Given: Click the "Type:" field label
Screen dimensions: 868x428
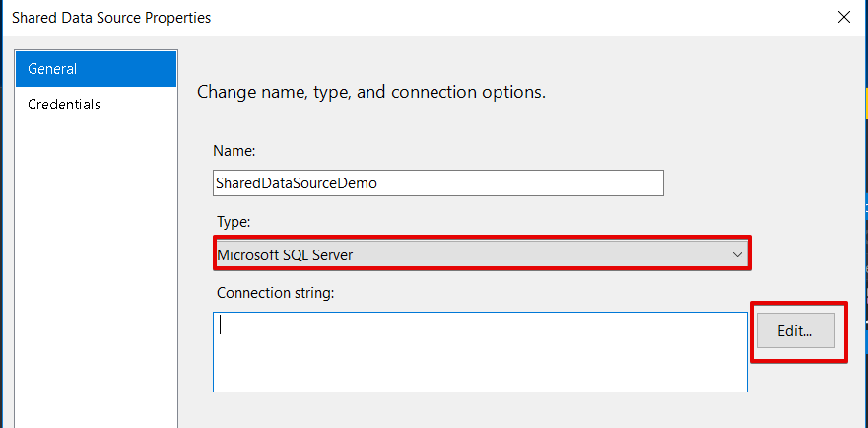Looking at the screenshot, I should click(x=233, y=223).
